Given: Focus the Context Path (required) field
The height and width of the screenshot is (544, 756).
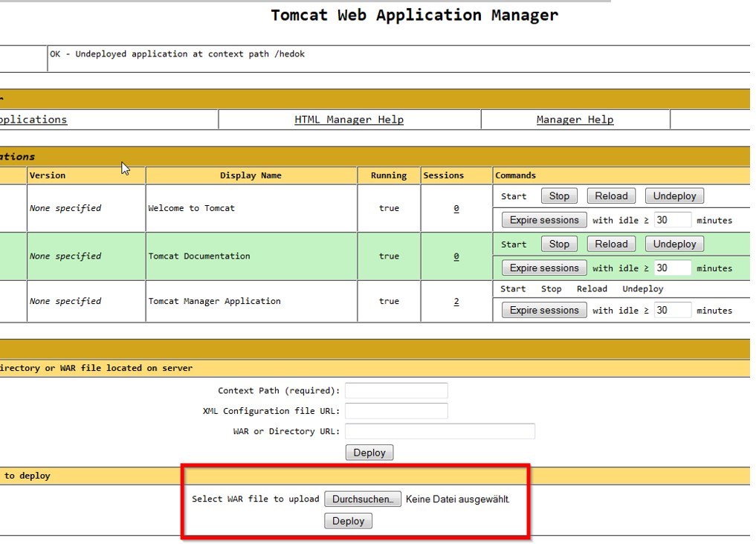Looking at the screenshot, I should [396, 390].
